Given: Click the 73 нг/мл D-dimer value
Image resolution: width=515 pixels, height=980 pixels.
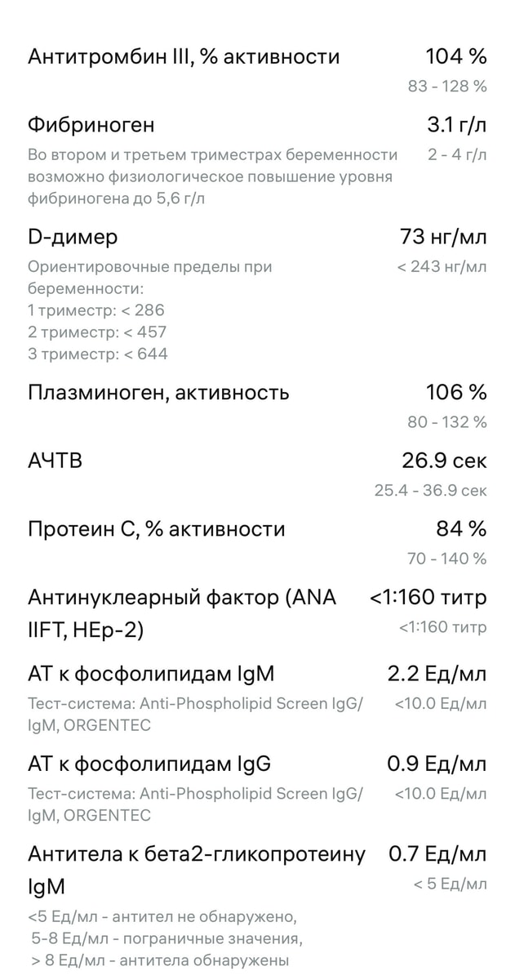Looking at the screenshot, I should pos(443,237).
